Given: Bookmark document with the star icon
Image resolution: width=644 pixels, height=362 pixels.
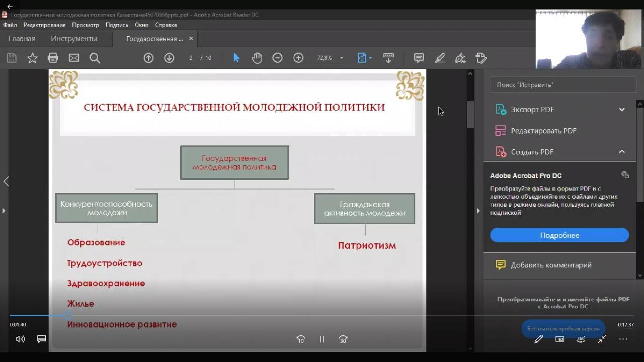Looking at the screenshot, I should pyautogui.click(x=32, y=58).
